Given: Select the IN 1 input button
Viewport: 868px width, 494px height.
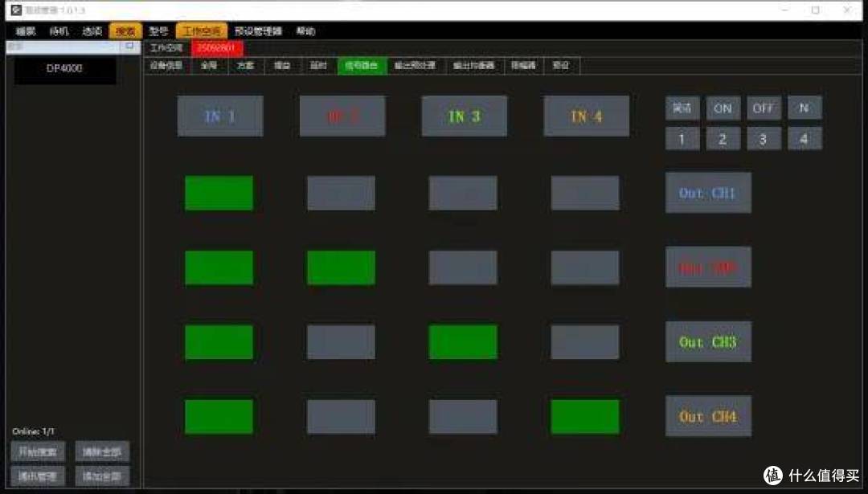Looking at the screenshot, I should click(220, 116).
